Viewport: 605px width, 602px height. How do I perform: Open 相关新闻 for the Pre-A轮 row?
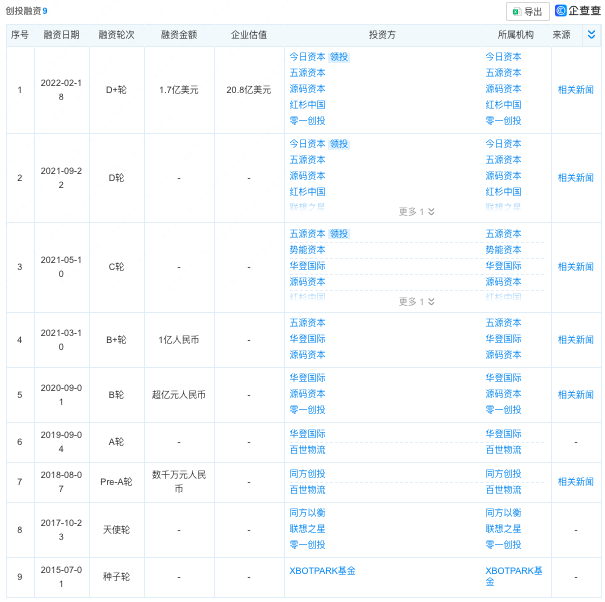576,482
